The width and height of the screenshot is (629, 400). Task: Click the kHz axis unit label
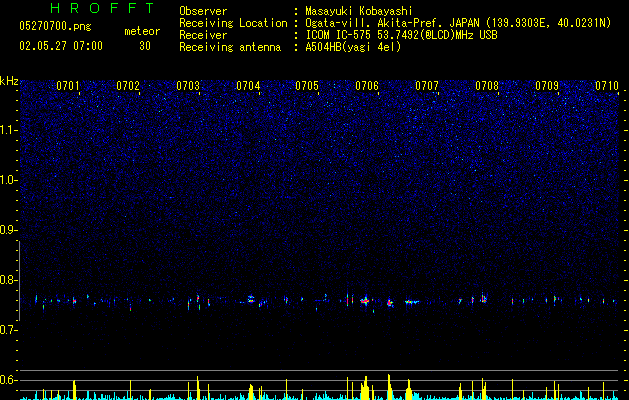click(x=9, y=81)
